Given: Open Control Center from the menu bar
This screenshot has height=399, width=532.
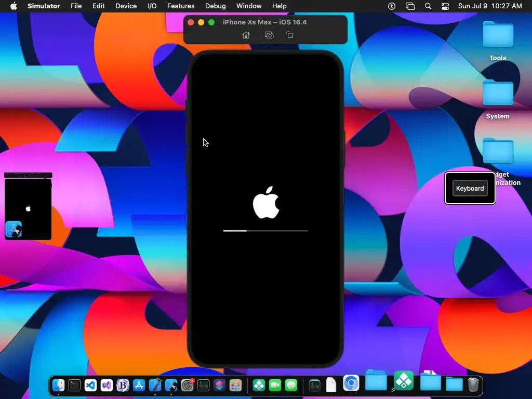Looking at the screenshot, I should click(x=445, y=6).
